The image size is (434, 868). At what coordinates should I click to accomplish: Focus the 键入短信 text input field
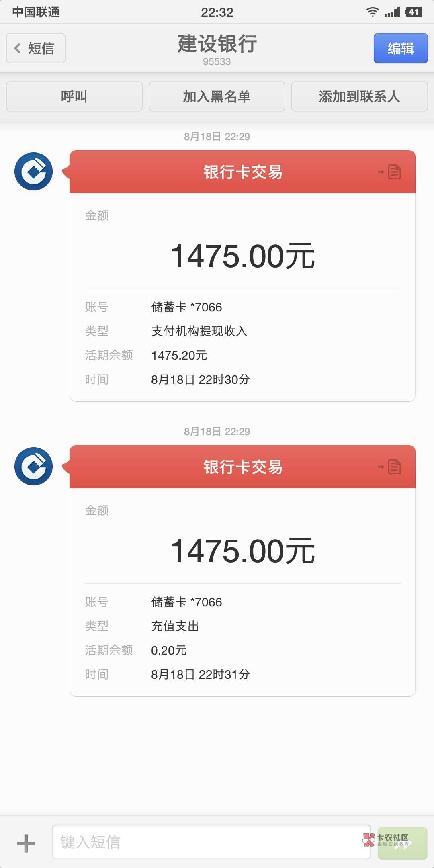point(211,842)
